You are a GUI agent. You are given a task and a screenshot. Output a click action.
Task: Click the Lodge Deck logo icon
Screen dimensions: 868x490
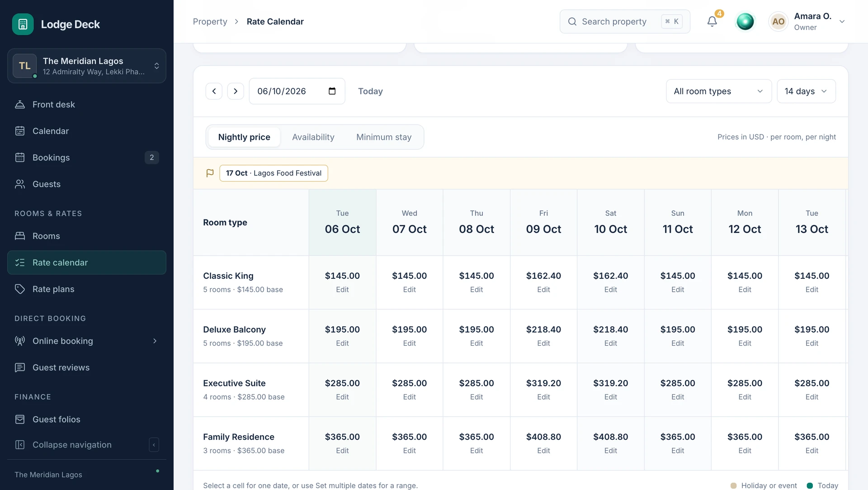(x=23, y=24)
